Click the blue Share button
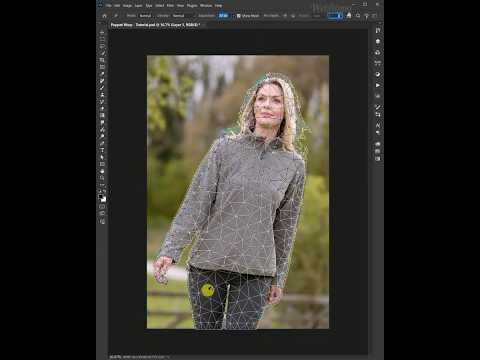Screen dimensions: 480x360 coord(335,16)
